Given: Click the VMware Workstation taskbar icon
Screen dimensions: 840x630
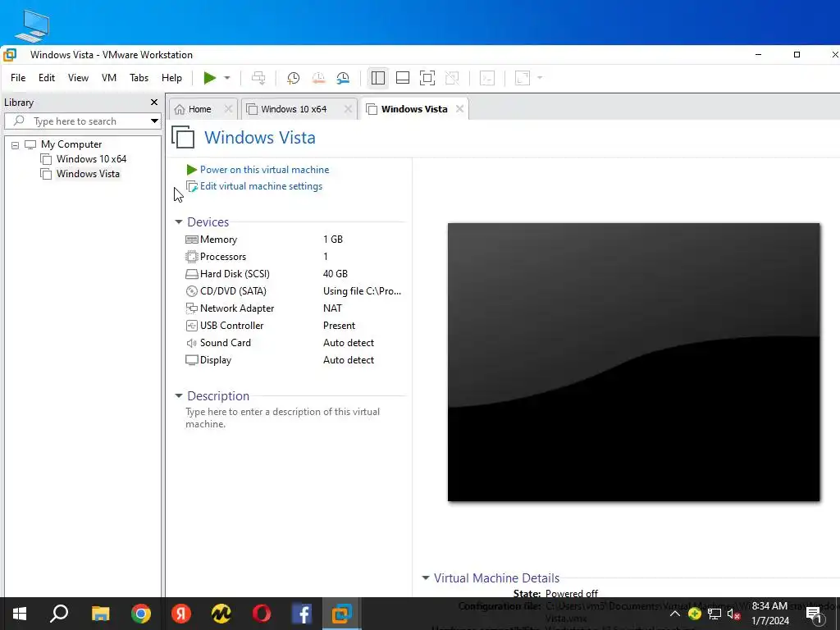Looking at the screenshot, I should (342, 614).
